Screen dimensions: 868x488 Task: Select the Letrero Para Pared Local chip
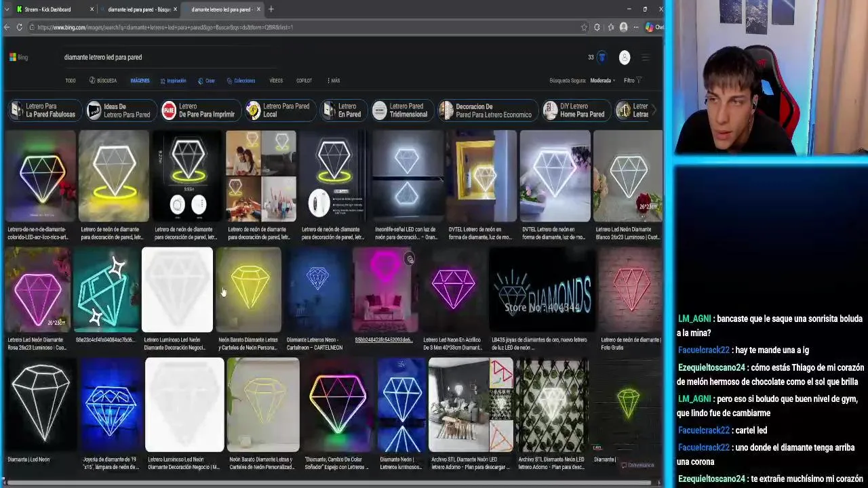click(279, 110)
